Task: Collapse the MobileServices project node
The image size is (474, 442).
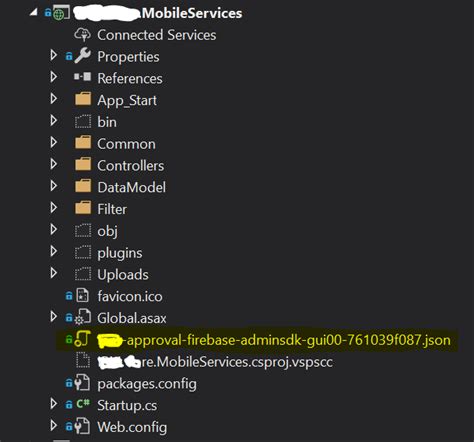Action: tap(33, 12)
